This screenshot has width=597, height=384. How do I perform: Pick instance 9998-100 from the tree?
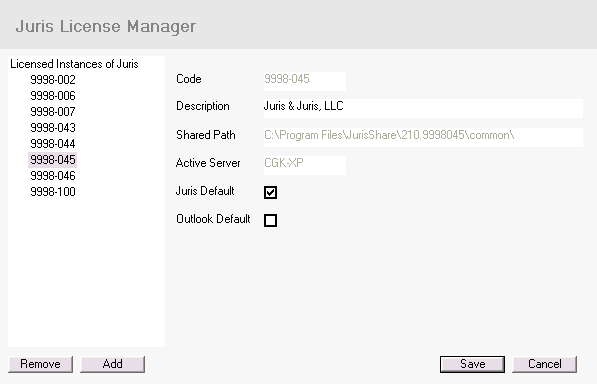click(53, 192)
